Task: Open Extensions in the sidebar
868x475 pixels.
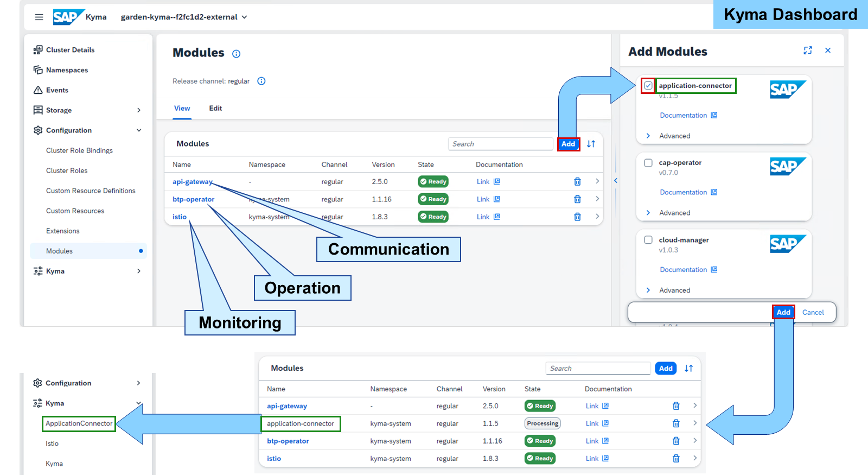Action: (63, 231)
